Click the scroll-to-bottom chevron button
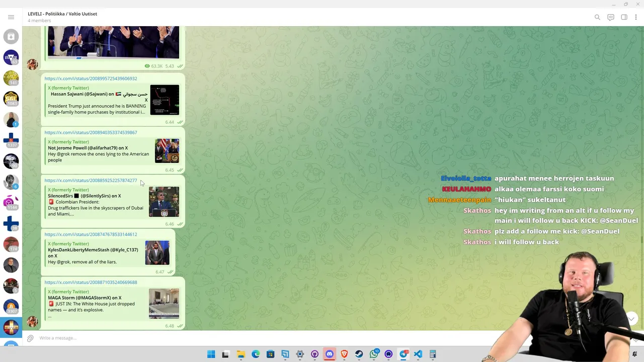The width and height of the screenshot is (644, 362). 631,319
